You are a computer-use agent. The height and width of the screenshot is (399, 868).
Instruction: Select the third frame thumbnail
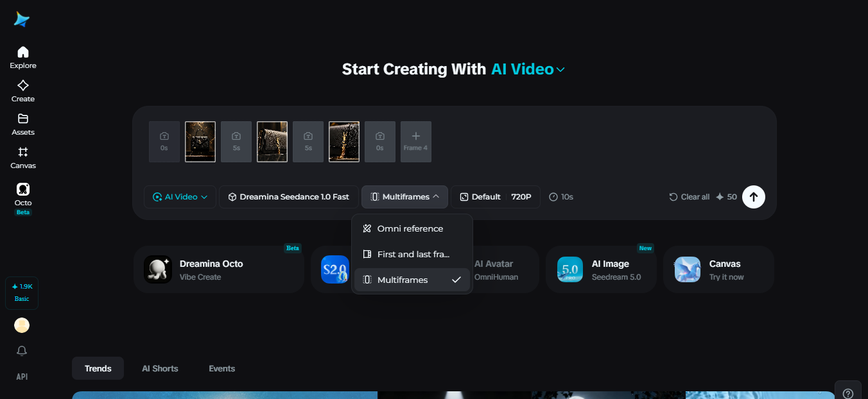click(x=344, y=142)
